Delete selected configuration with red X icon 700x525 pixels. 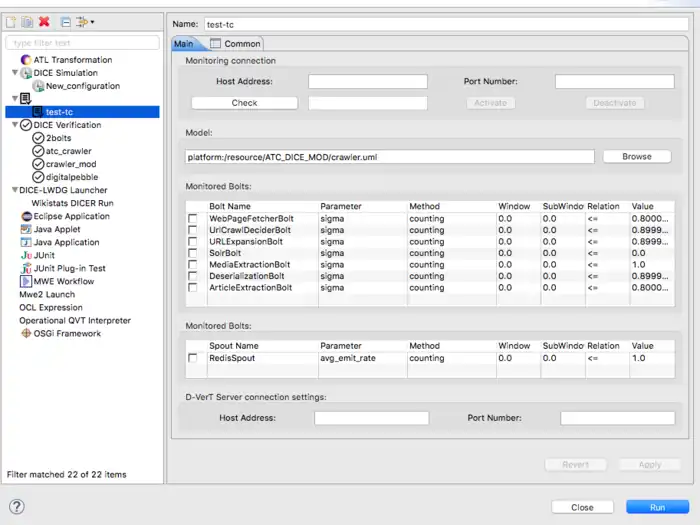(44, 21)
